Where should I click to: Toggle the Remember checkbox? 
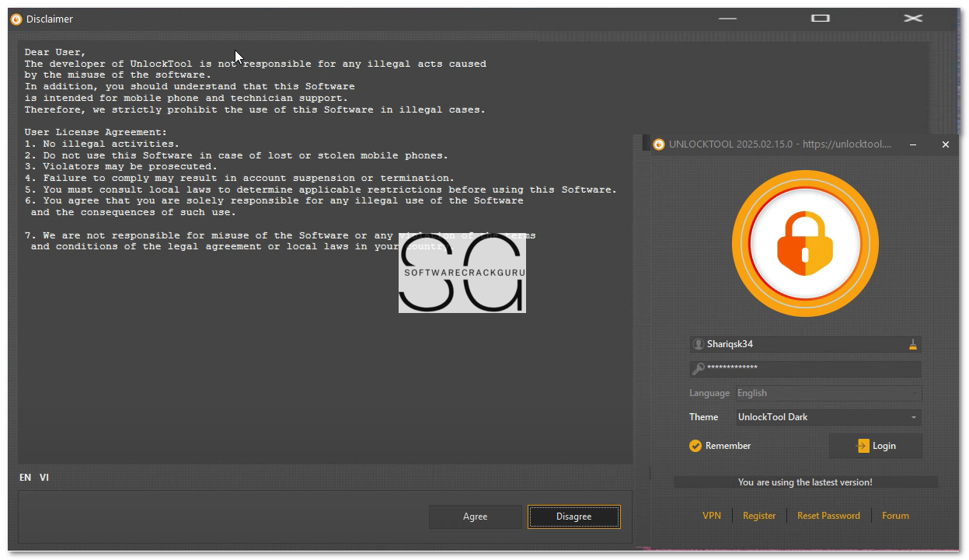click(x=695, y=446)
